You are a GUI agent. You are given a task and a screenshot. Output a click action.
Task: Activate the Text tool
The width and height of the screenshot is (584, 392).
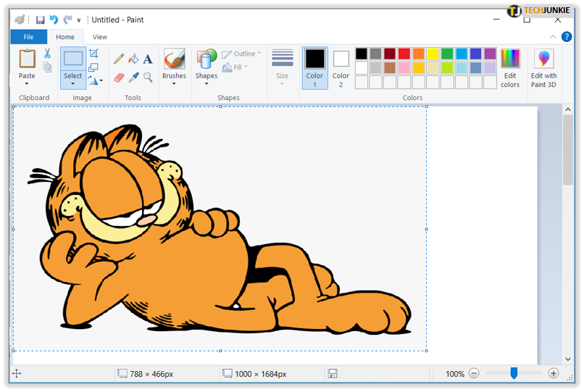pos(148,59)
